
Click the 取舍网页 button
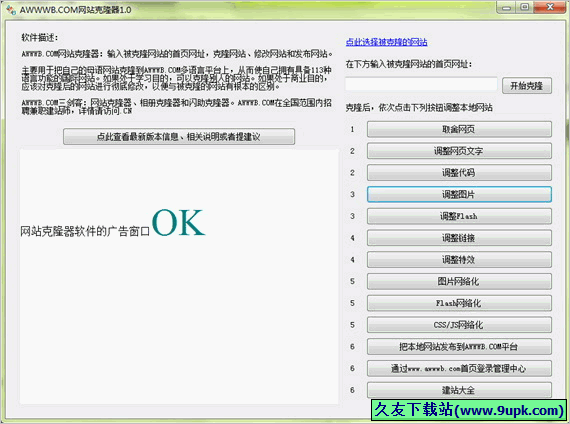click(x=459, y=129)
